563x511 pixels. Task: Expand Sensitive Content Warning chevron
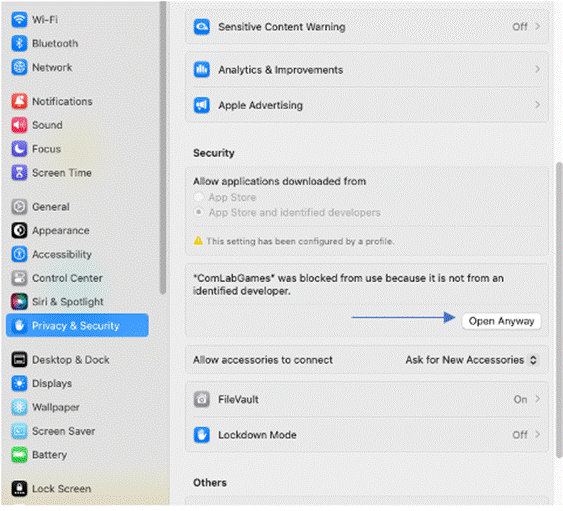(538, 26)
